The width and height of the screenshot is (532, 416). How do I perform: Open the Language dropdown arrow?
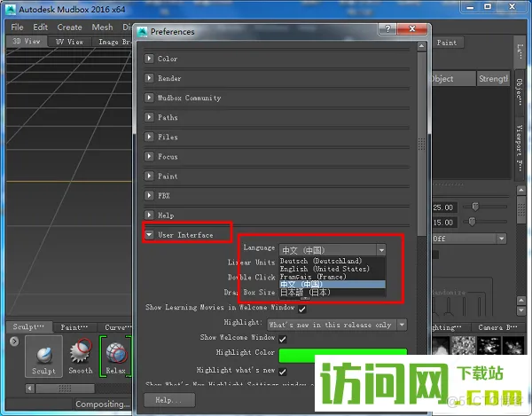click(x=381, y=250)
